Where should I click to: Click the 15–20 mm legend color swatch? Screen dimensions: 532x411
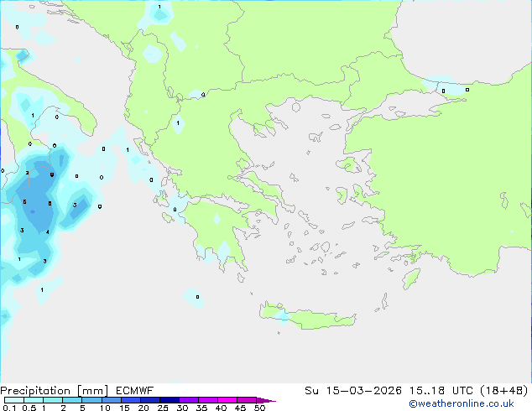click(x=130, y=400)
